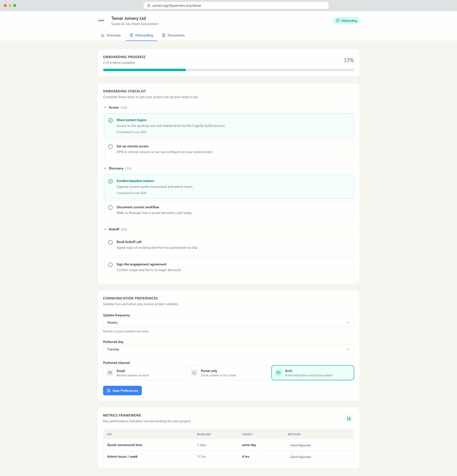Click Save Preferences button
The image size is (457, 476).
[122, 391]
